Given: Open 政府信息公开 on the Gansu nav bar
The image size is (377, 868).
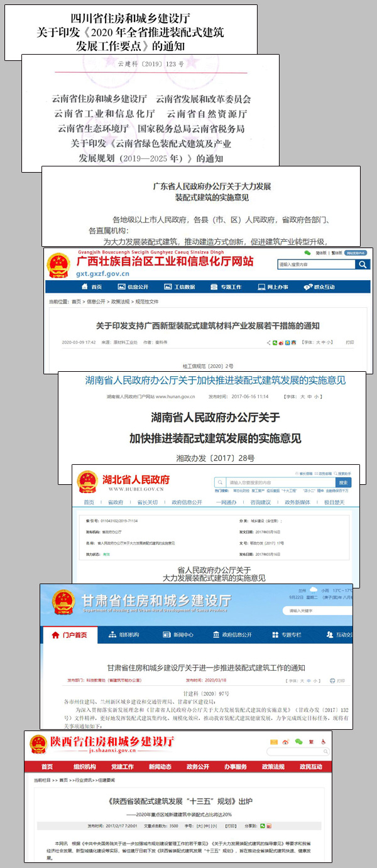Looking at the screenshot, I should tap(237, 635).
